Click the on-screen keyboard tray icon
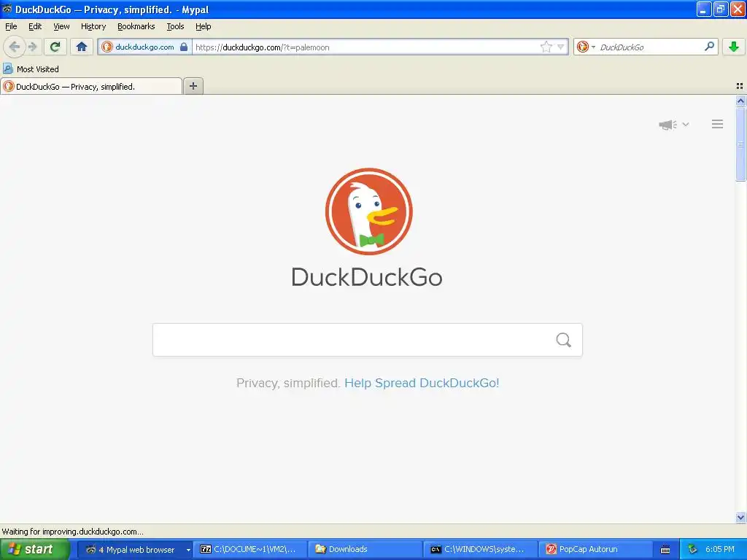The height and width of the screenshot is (560, 747). (x=665, y=550)
